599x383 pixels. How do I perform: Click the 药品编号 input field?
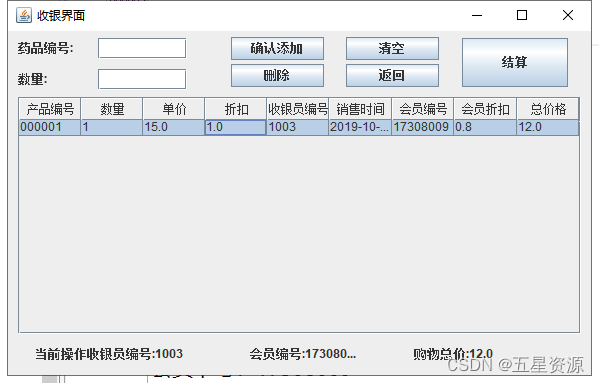point(142,48)
